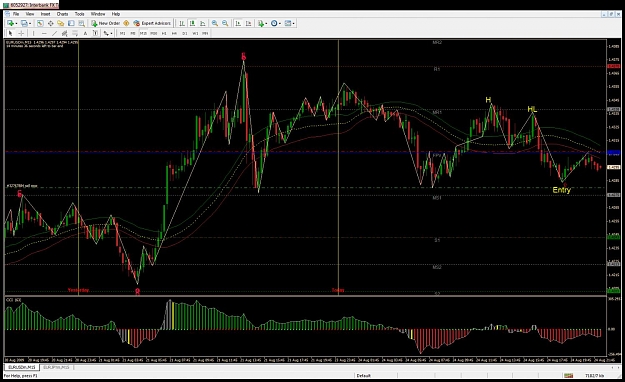Click the 'Default' profile in status bar
The height and width of the screenshot is (382, 625).
tap(364, 376)
